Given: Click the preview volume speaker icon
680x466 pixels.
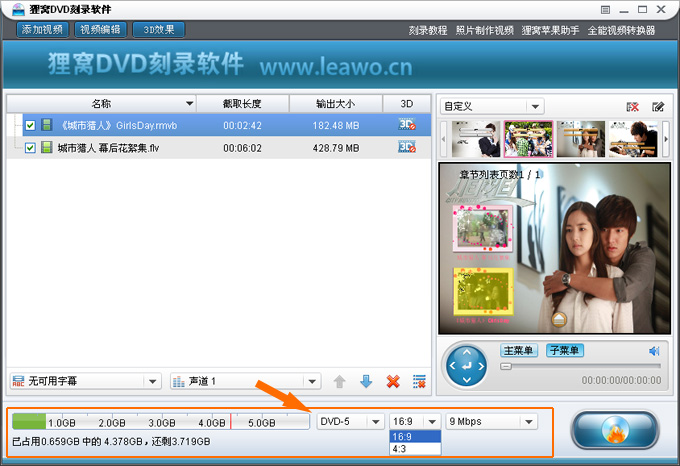Looking at the screenshot, I should tap(654, 351).
